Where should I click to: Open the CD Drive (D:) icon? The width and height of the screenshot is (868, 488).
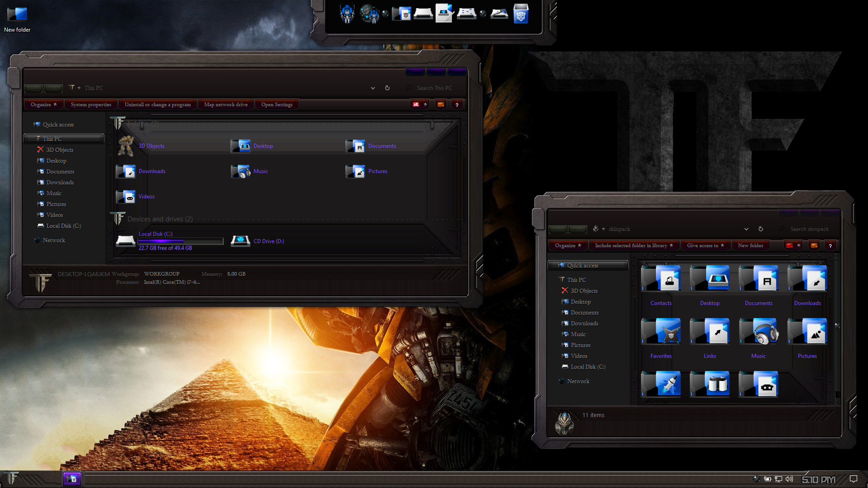pos(241,241)
